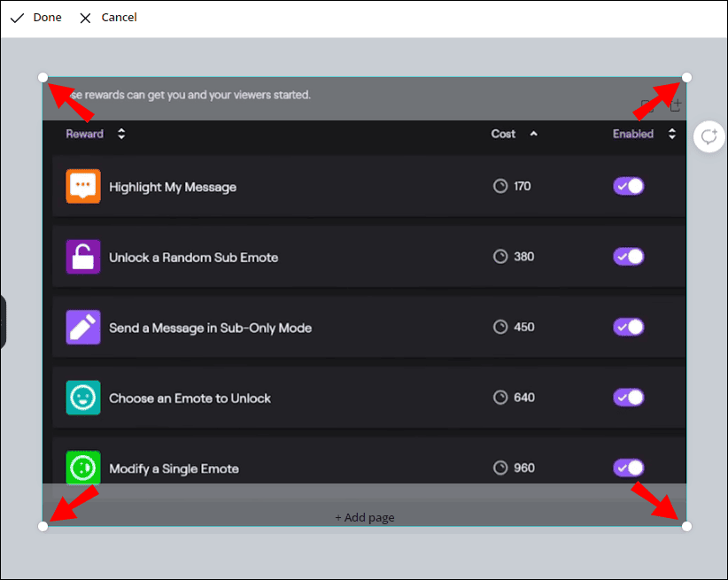Click the channel points icon beside 170
The width and height of the screenshot is (728, 580).
click(500, 187)
